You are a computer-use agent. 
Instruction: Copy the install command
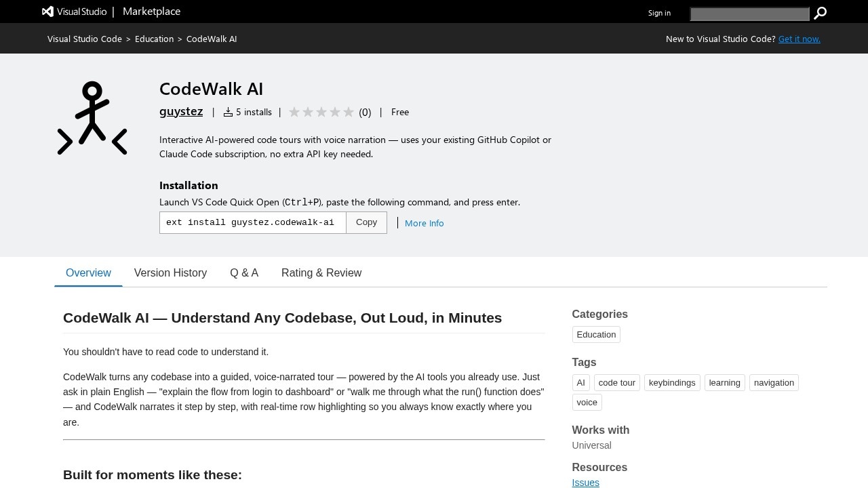[x=366, y=222]
